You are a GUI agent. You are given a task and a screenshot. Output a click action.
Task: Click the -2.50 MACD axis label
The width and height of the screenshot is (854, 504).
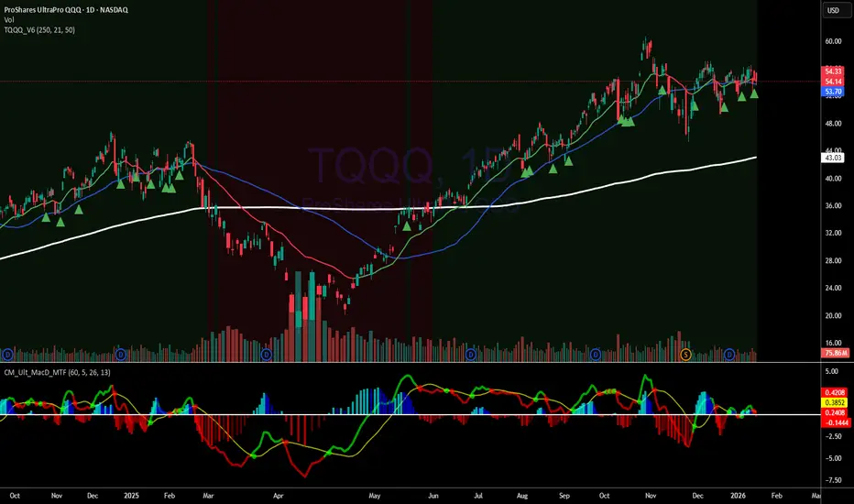click(x=833, y=436)
